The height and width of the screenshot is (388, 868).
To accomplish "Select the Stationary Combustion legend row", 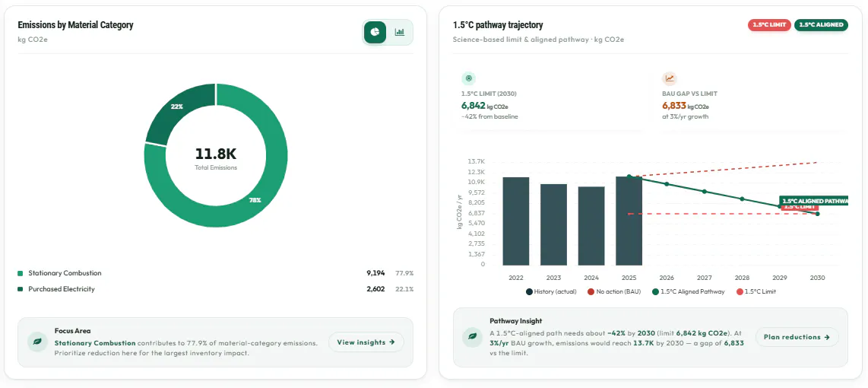I will 215,273.
